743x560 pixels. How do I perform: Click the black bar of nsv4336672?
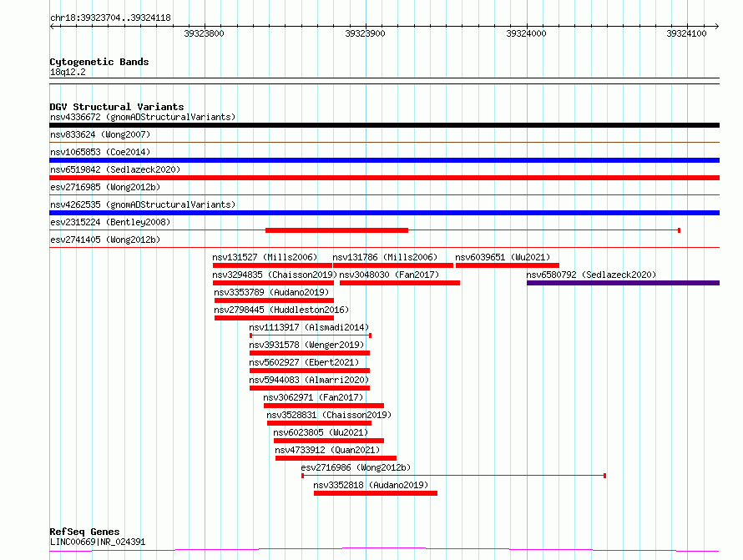[384, 125]
